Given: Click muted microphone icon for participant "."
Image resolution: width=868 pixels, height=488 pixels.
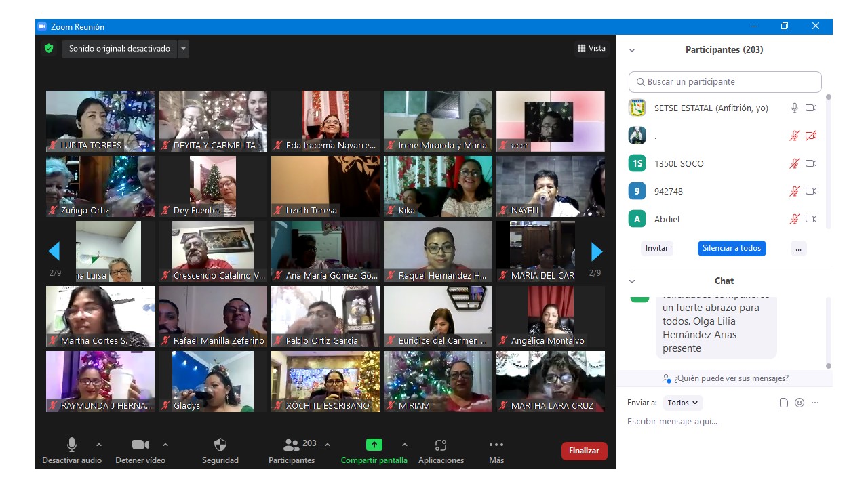Looking at the screenshot, I should pyautogui.click(x=795, y=136).
